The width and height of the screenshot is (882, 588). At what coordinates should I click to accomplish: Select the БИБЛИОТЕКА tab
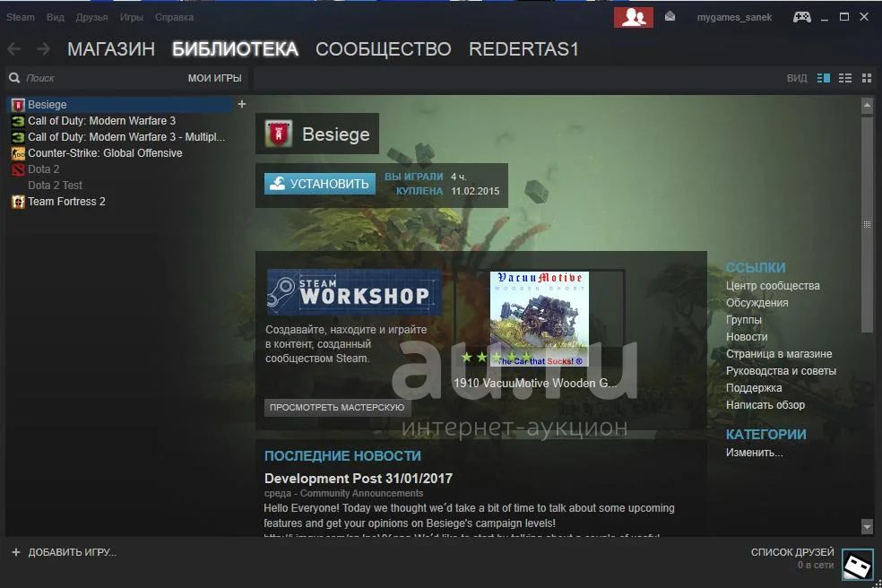point(235,49)
